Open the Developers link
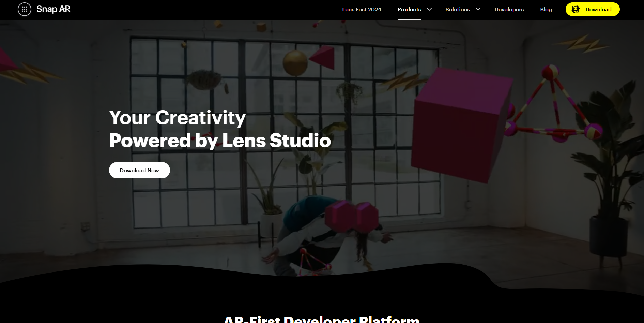 click(509, 9)
